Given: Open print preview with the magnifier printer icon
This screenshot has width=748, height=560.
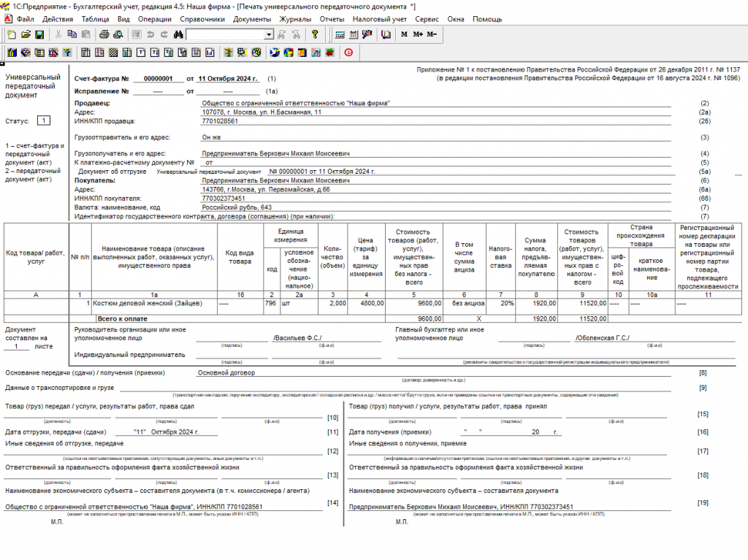Looking at the screenshot, I should point(118,34).
